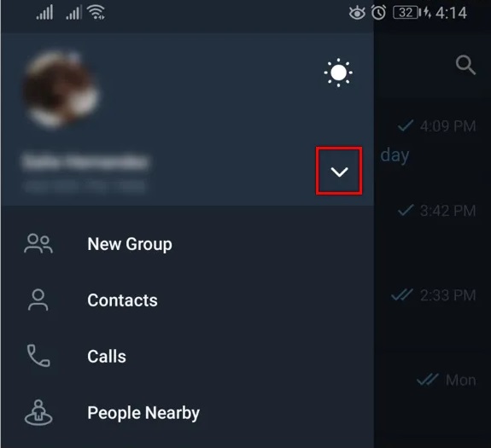The image size is (491, 448).
Task: Tap the blurred phone number under name
Action: [x=85, y=187]
